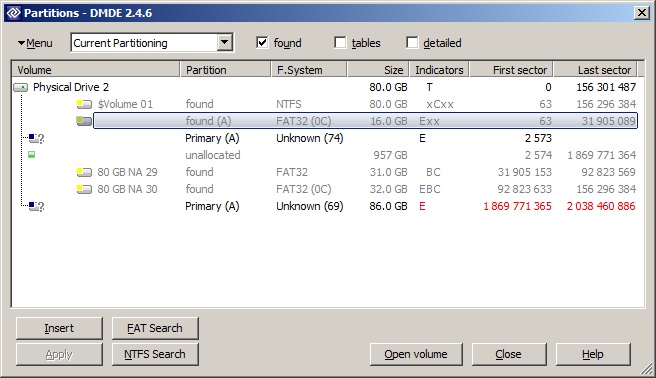Click the red first sector 1 869 771 365
The image size is (656, 378).
coord(518,206)
